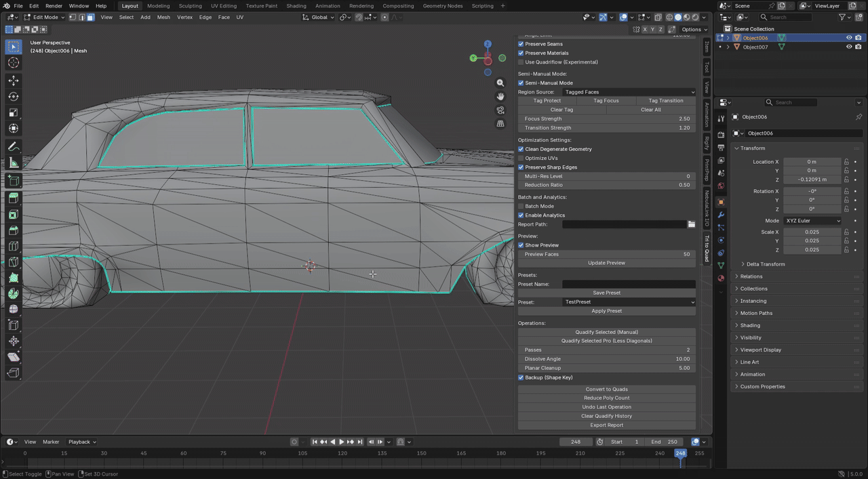Click the Preset Name input field
The width and height of the screenshot is (868, 479).
(x=628, y=284)
